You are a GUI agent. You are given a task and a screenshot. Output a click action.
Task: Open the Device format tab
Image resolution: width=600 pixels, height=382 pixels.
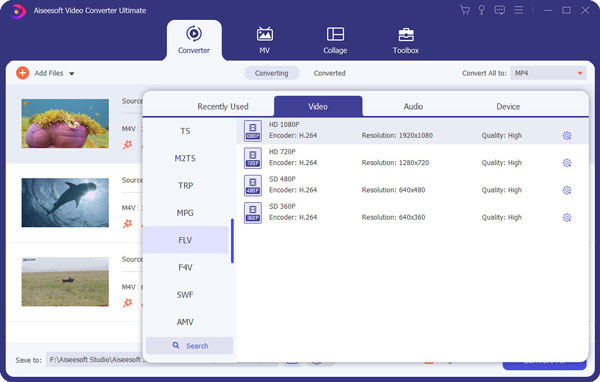click(508, 106)
